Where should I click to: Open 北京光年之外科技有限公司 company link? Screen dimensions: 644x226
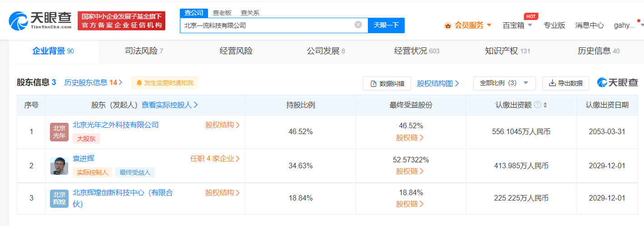click(x=116, y=125)
